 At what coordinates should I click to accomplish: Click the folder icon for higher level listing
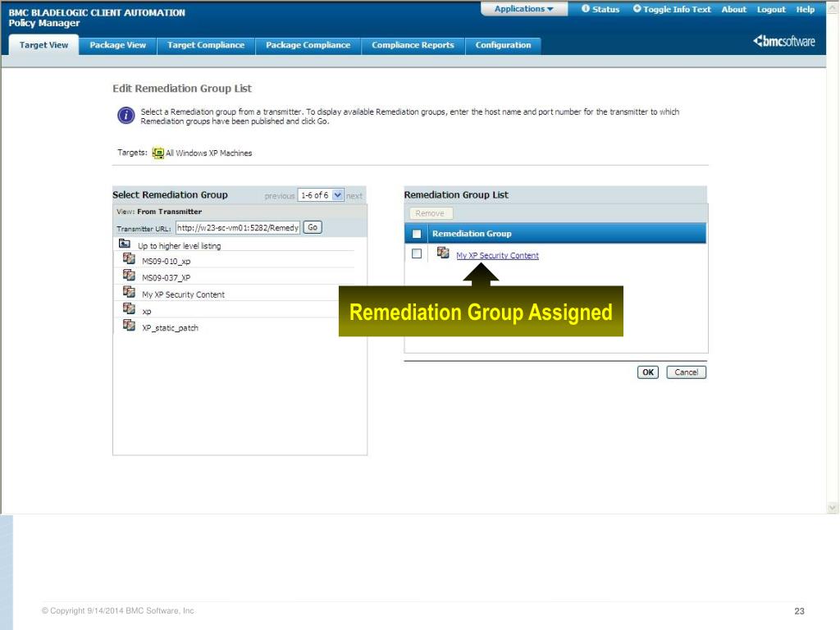point(125,244)
